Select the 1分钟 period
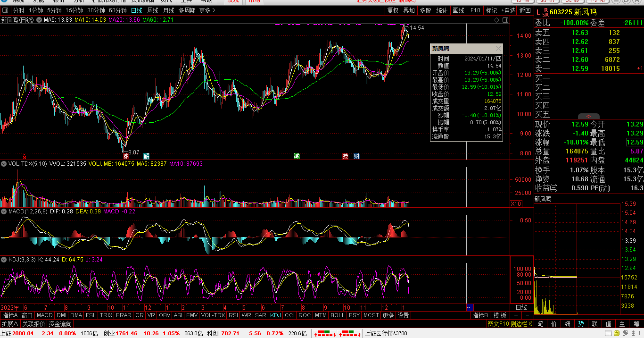644x338 pixels. tap(36, 10)
